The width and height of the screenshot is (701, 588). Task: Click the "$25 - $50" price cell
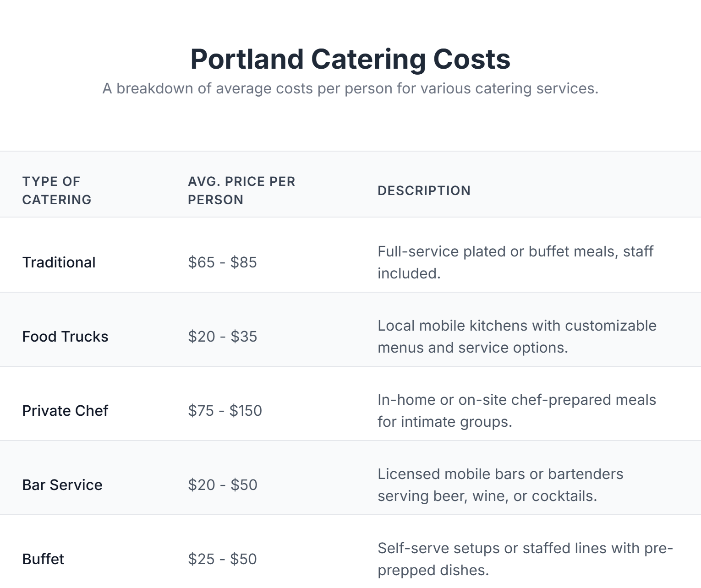[222, 559]
